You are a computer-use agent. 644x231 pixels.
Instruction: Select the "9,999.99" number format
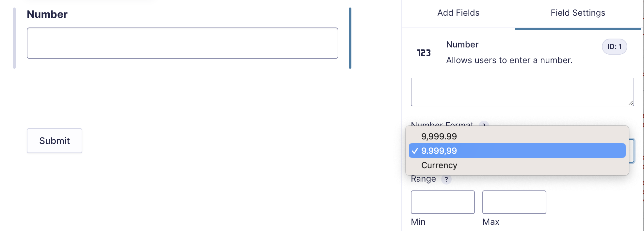click(x=439, y=136)
